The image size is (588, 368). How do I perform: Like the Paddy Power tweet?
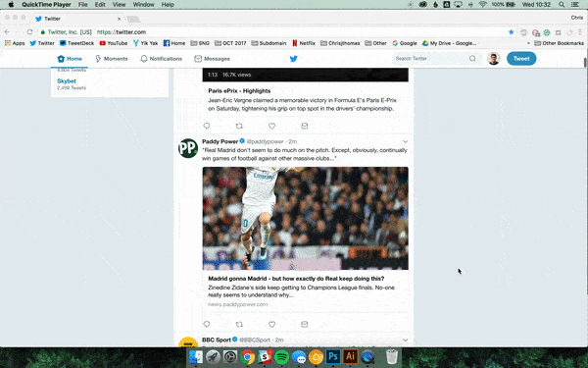coord(271,324)
